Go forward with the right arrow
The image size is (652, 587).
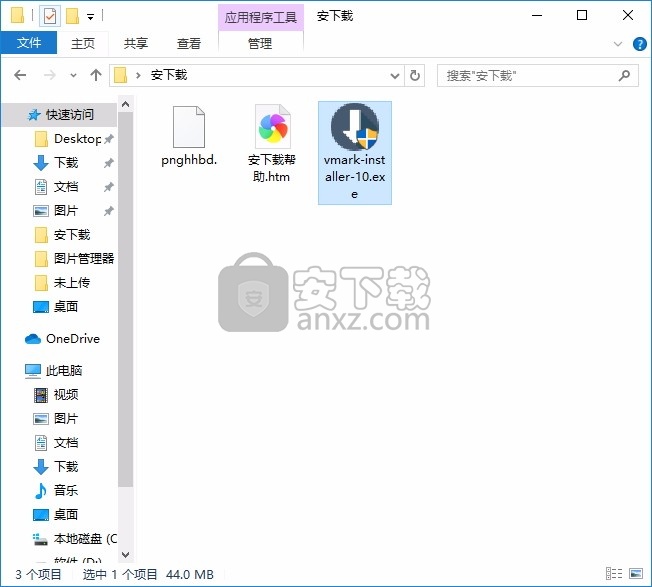pos(49,75)
